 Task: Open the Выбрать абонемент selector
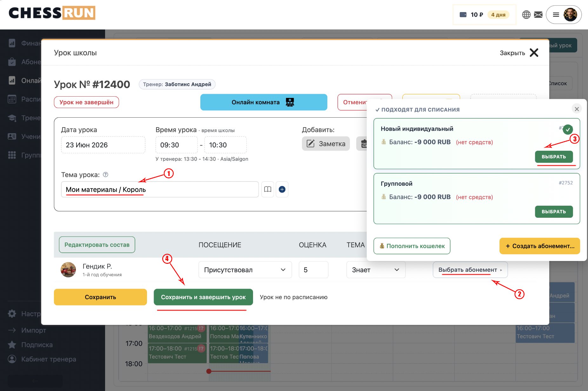(x=470, y=270)
